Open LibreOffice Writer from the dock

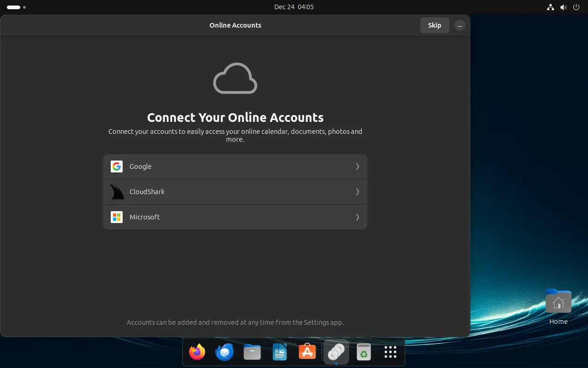click(280, 352)
